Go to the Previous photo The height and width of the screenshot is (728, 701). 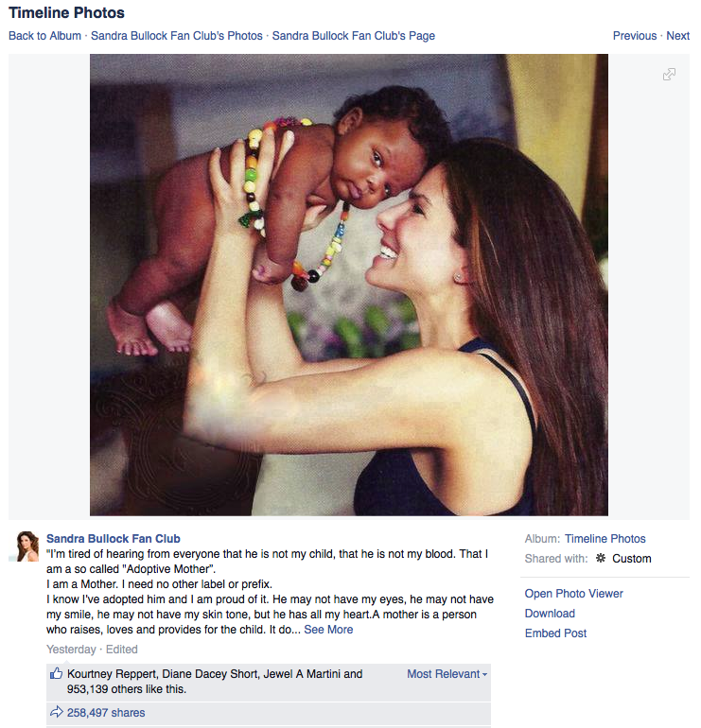point(634,36)
